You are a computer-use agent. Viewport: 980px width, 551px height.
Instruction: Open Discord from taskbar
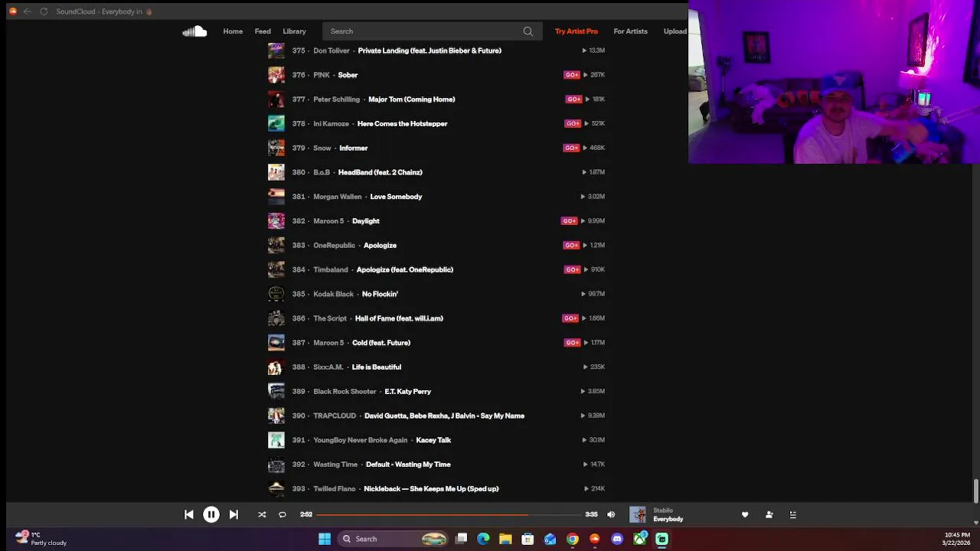click(x=617, y=539)
